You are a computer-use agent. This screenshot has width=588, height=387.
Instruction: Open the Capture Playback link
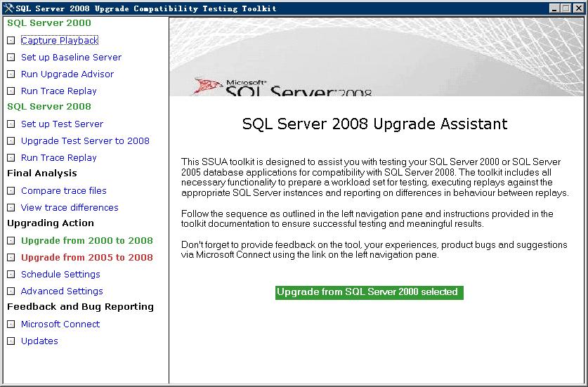59,40
